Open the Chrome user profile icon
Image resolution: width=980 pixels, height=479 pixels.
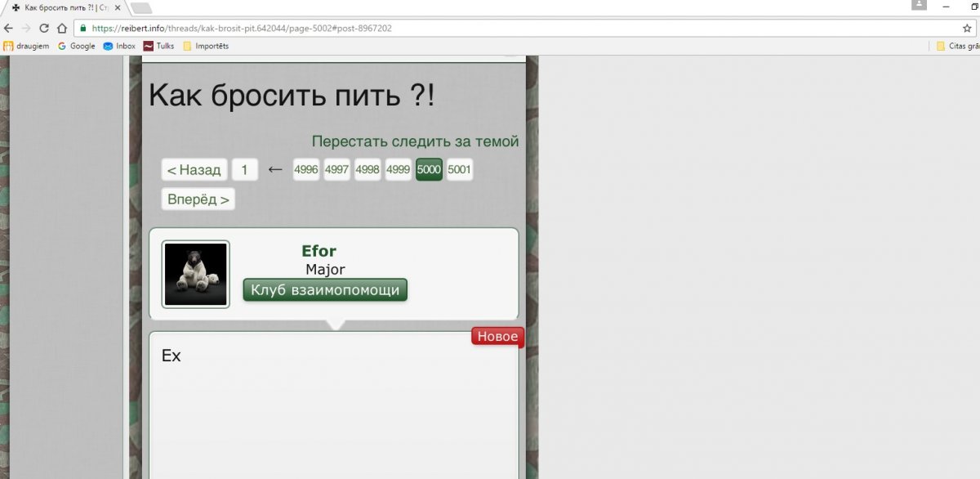click(920, 6)
